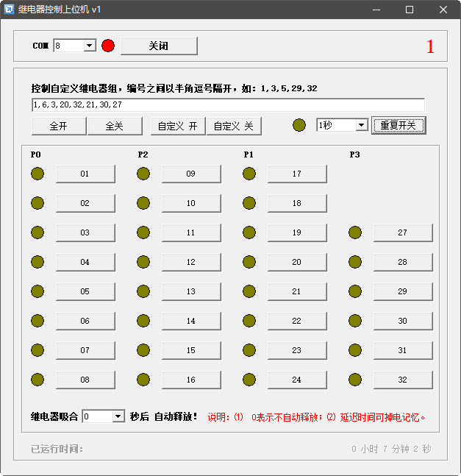
Task: Click the status LED beside relay 32
Action: (355, 380)
